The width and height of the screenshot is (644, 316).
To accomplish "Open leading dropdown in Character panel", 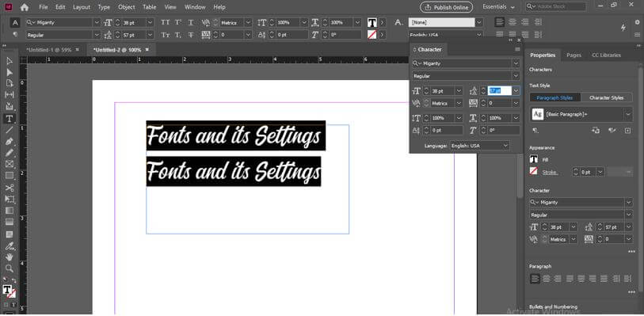I will (x=516, y=91).
